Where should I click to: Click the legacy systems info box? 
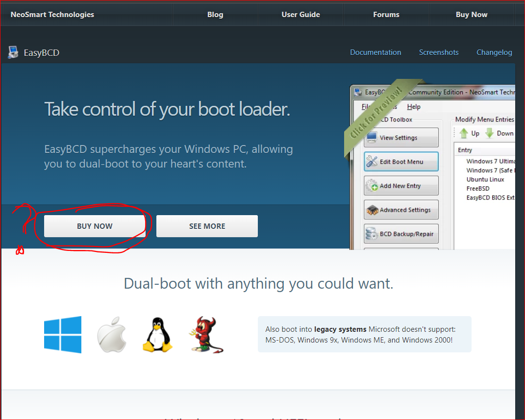tap(364, 334)
